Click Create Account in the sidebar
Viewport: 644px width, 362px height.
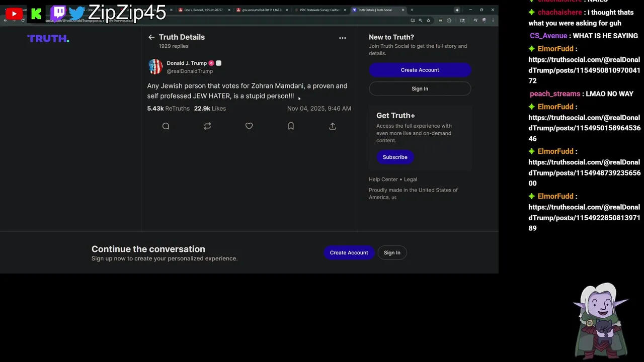coord(420,70)
